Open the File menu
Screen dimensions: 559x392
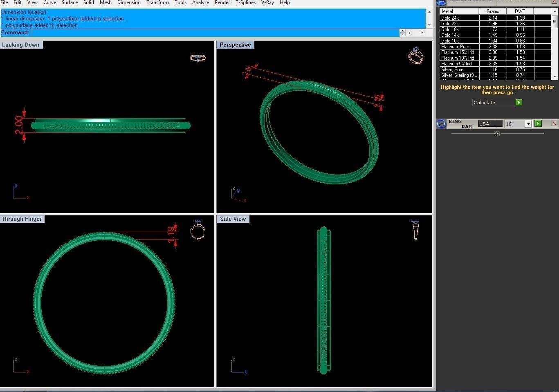pyautogui.click(x=4, y=2)
